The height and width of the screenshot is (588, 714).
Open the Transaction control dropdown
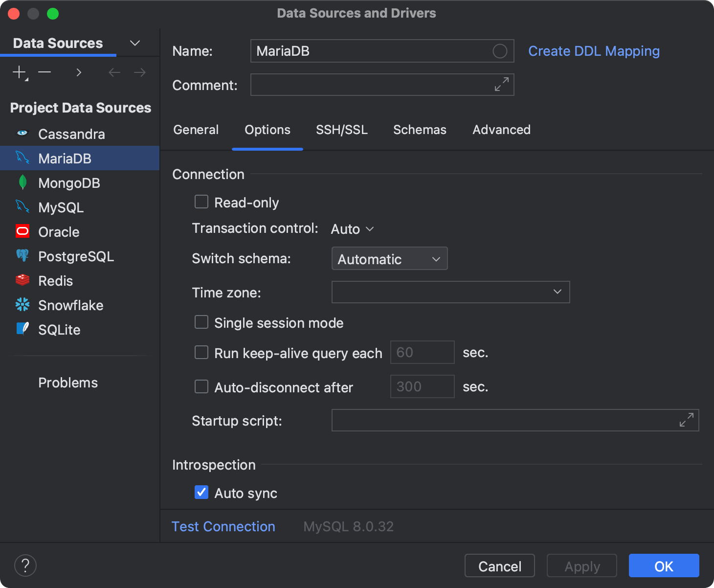(x=352, y=228)
